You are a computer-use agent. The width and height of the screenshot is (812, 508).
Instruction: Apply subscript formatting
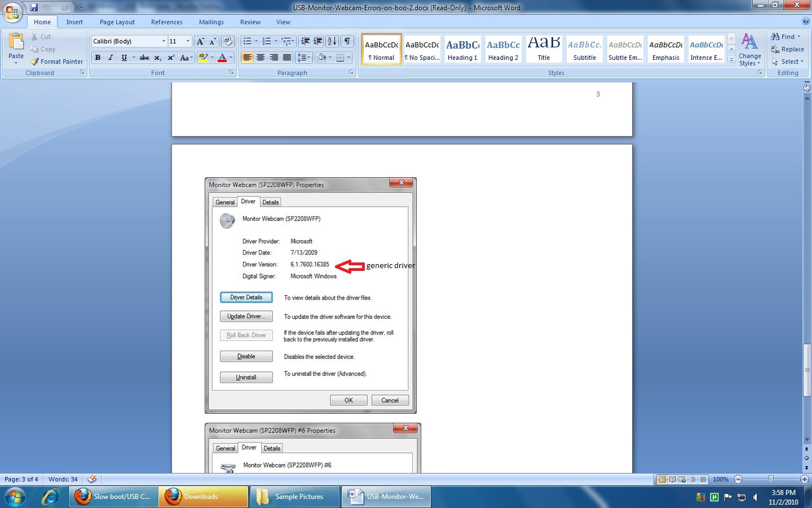coord(158,58)
